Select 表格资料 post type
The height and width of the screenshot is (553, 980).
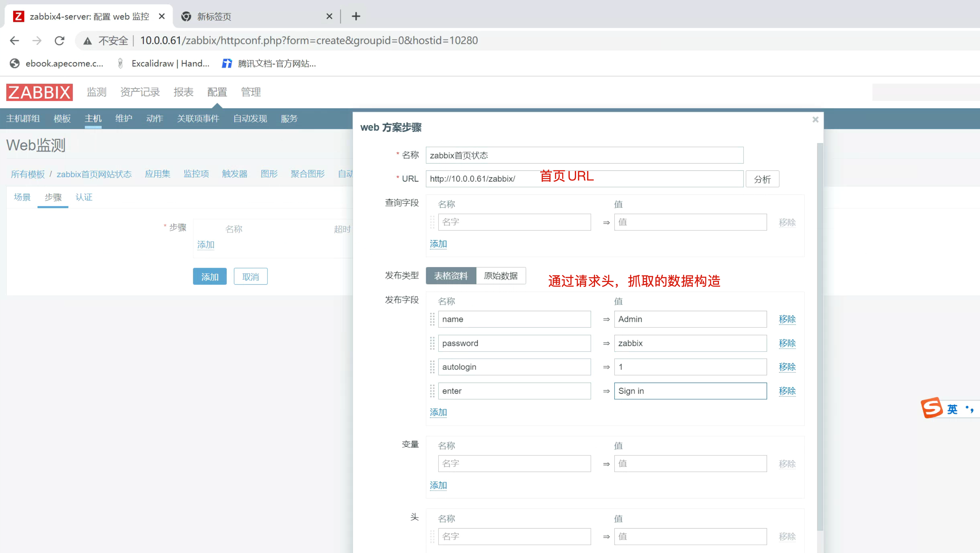pos(451,276)
